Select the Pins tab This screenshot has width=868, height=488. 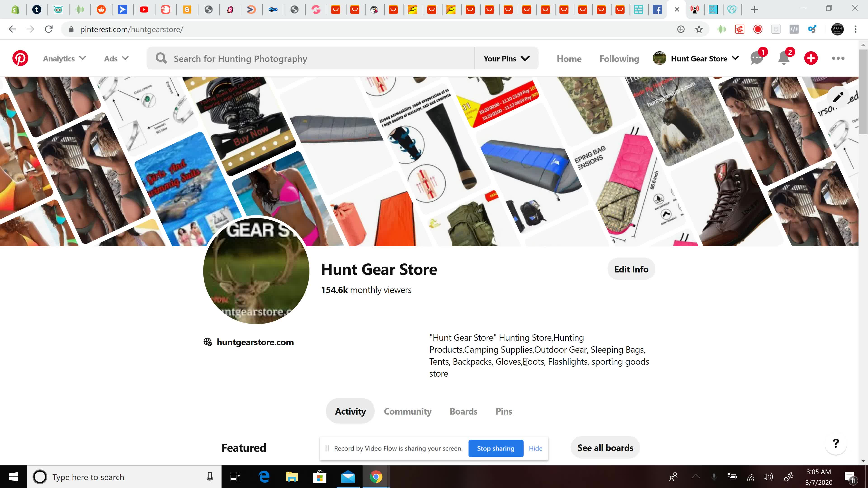point(504,411)
